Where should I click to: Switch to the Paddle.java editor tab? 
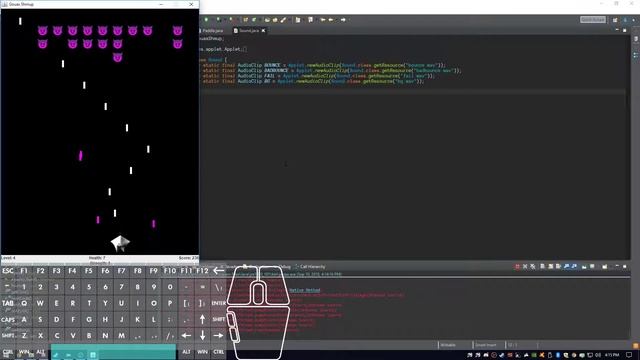tap(212, 31)
